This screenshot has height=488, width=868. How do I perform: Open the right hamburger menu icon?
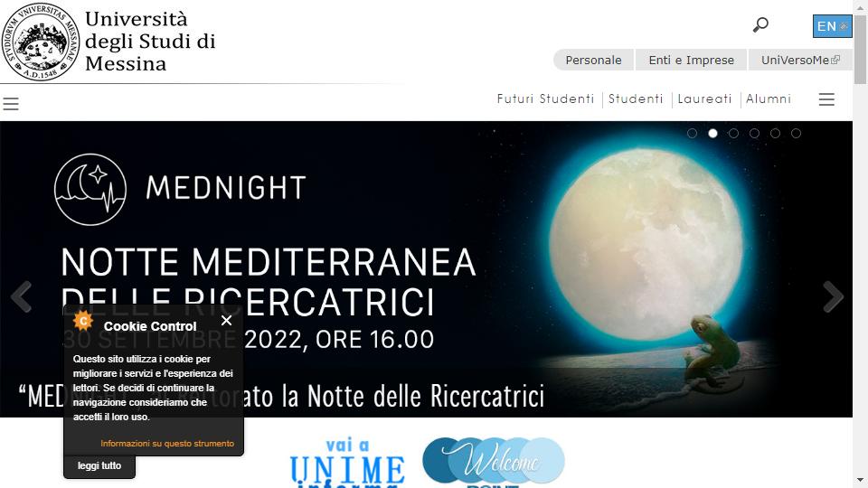tap(826, 99)
